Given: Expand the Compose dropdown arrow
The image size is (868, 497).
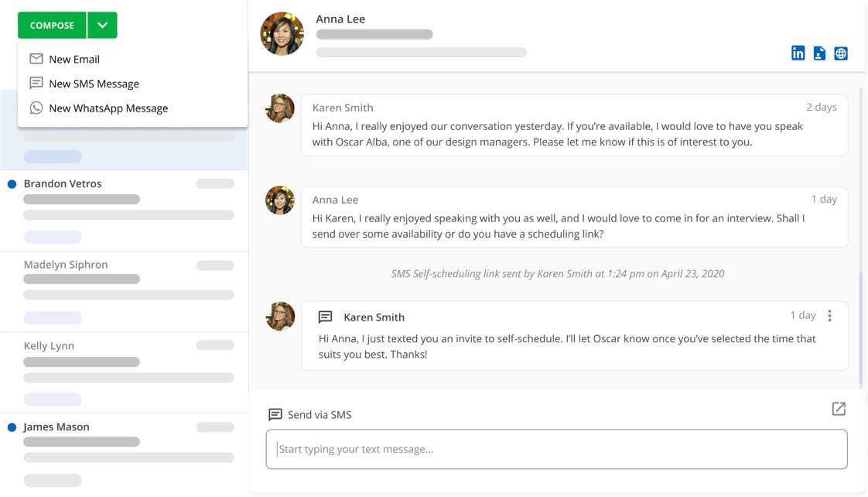Looking at the screenshot, I should (x=102, y=26).
